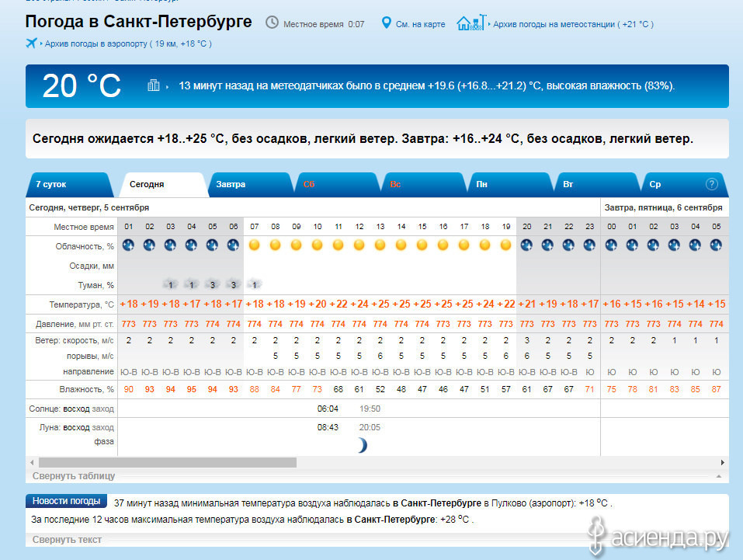
Task: Collapse news via Свернуть текст
Action: (x=67, y=540)
